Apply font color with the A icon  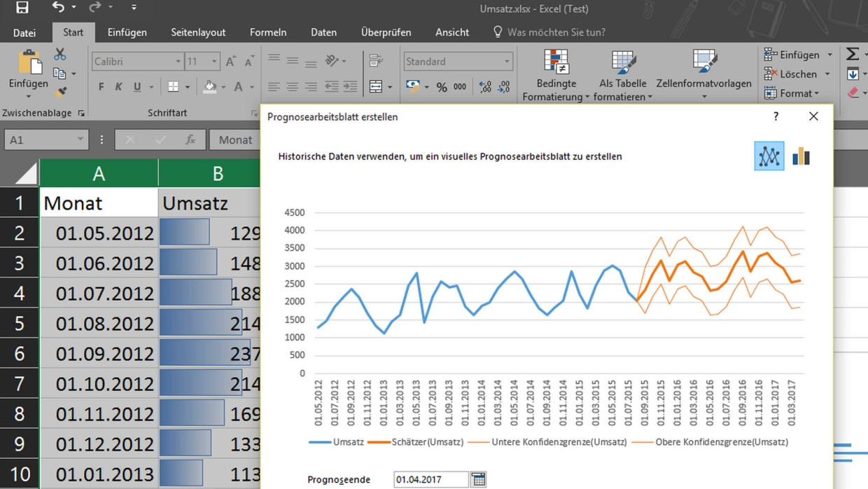[239, 87]
